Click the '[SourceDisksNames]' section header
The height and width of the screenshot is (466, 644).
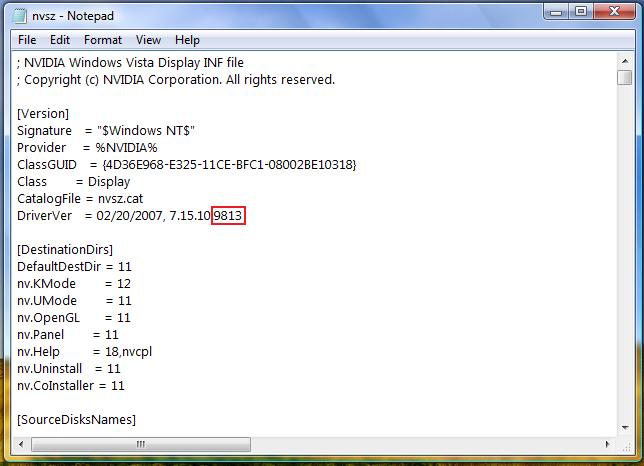76,420
